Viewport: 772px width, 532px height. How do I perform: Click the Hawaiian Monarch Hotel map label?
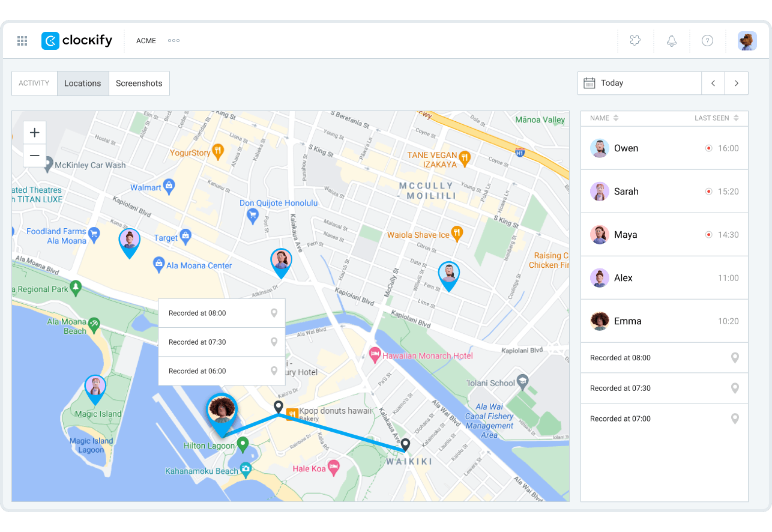428,355
